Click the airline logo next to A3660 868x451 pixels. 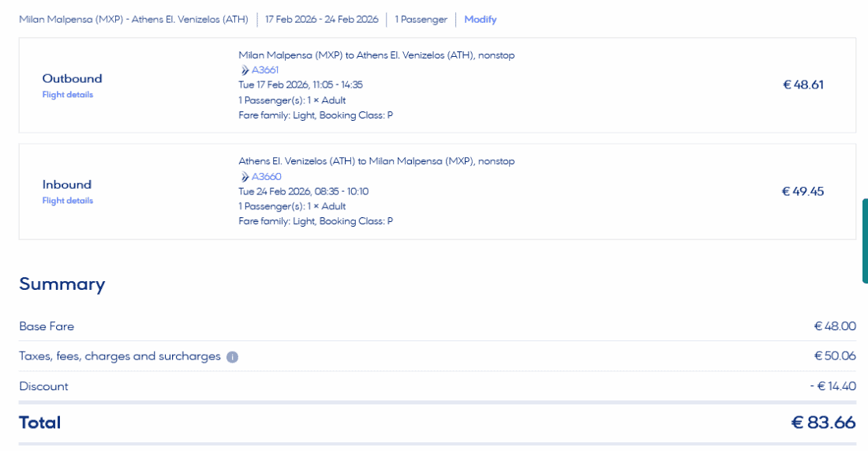(x=245, y=177)
